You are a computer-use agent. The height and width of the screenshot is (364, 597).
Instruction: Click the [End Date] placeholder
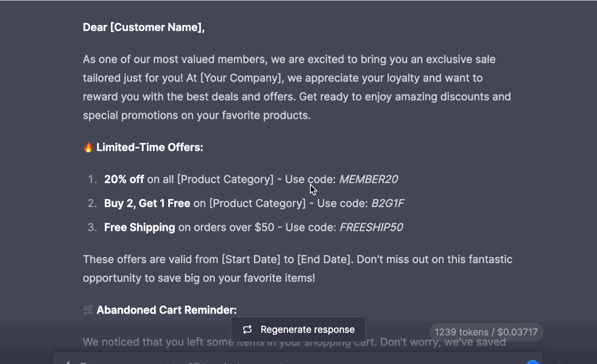(x=324, y=259)
